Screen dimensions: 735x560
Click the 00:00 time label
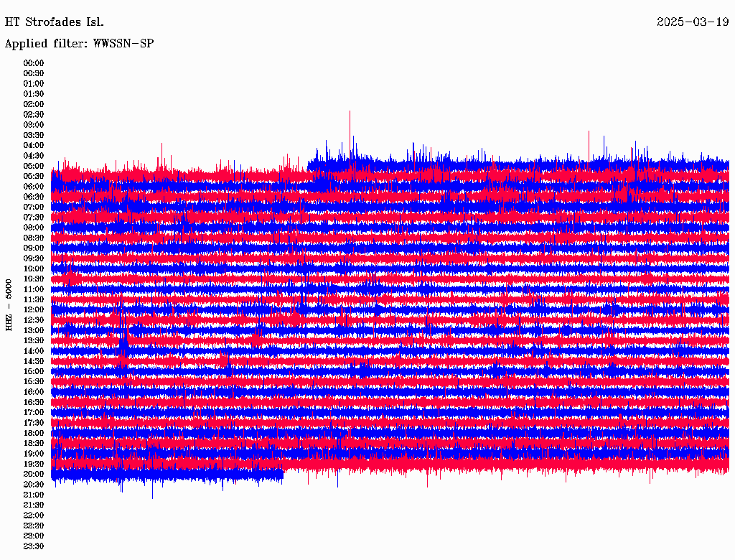click(34, 63)
